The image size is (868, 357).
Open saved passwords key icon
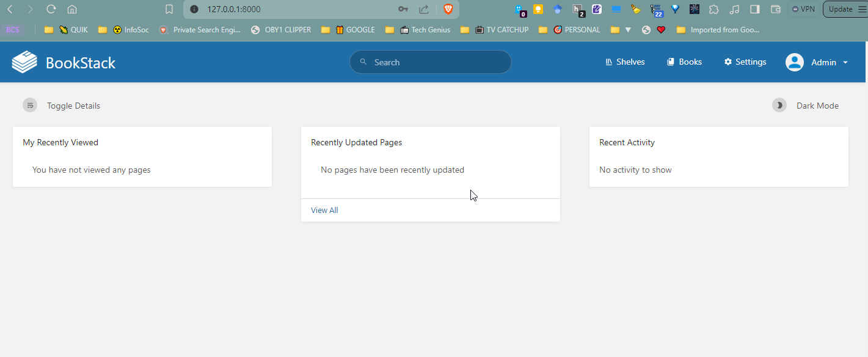pyautogui.click(x=403, y=9)
